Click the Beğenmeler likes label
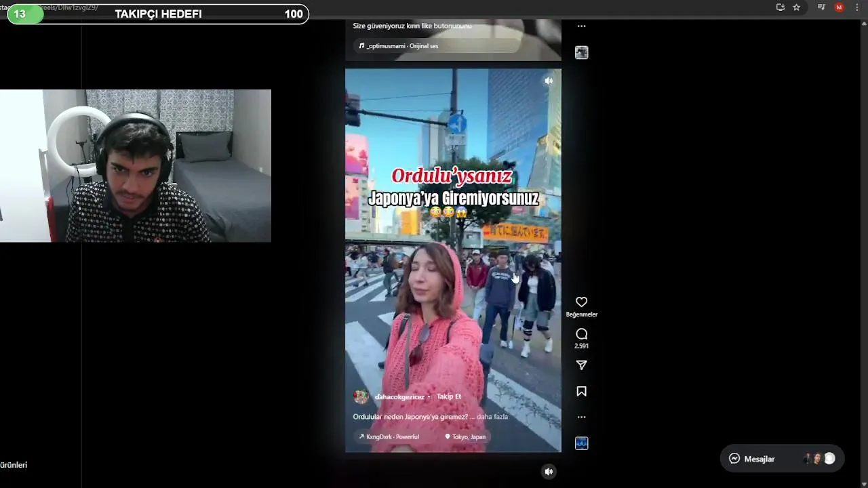The width and height of the screenshot is (868, 488). 582,314
